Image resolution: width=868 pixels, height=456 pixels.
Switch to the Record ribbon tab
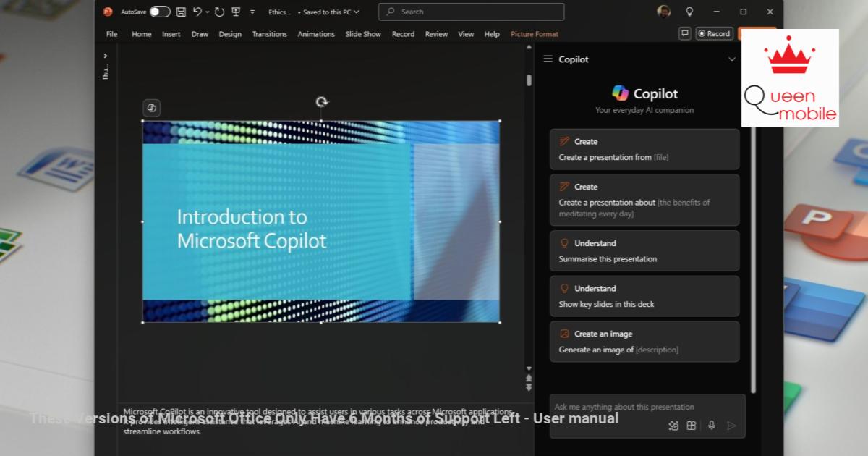(403, 34)
